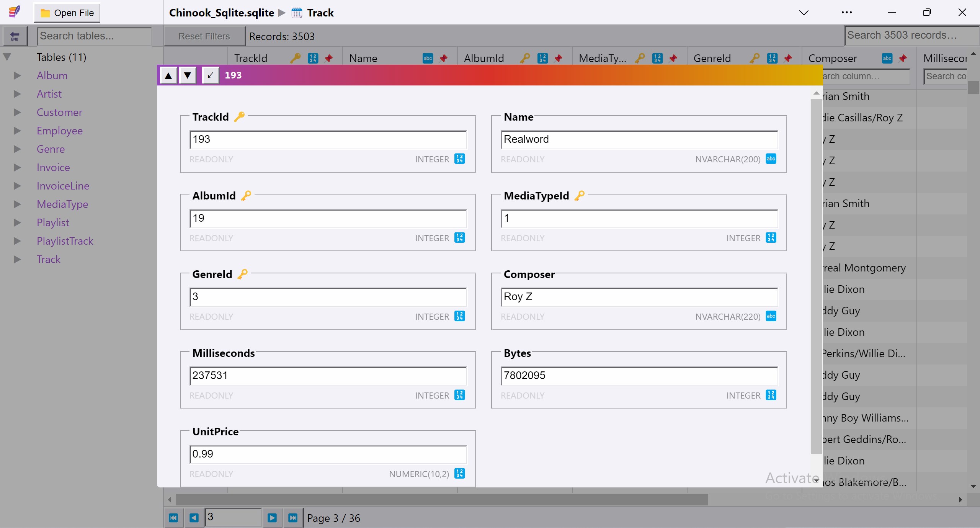
Task: Jump to the last page of records
Action: point(293,518)
